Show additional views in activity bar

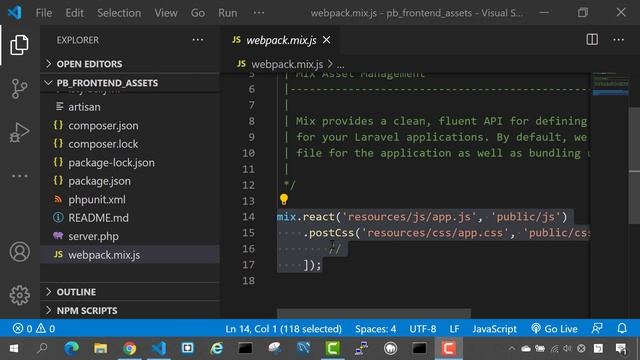tap(19, 176)
